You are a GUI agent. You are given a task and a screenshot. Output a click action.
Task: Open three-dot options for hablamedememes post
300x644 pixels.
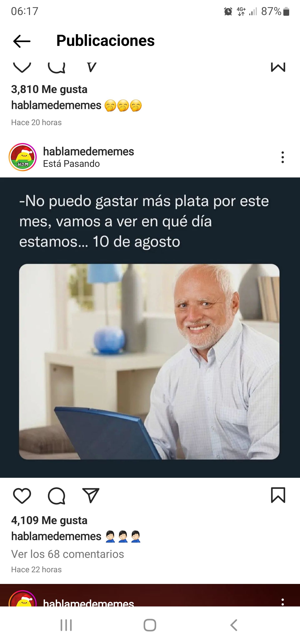(x=282, y=157)
